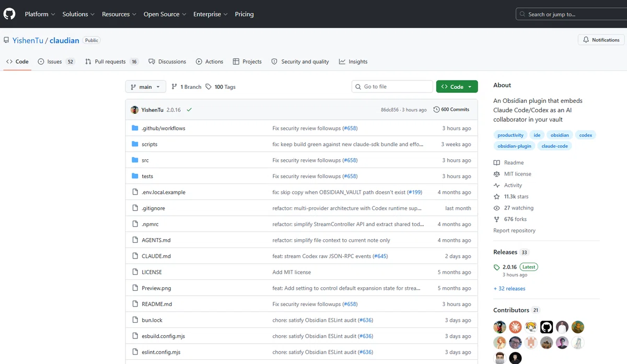This screenshot has height=364, width=627.
Task: Click the Go to file input
Action: pyautogui.click(x=392, y=87)
